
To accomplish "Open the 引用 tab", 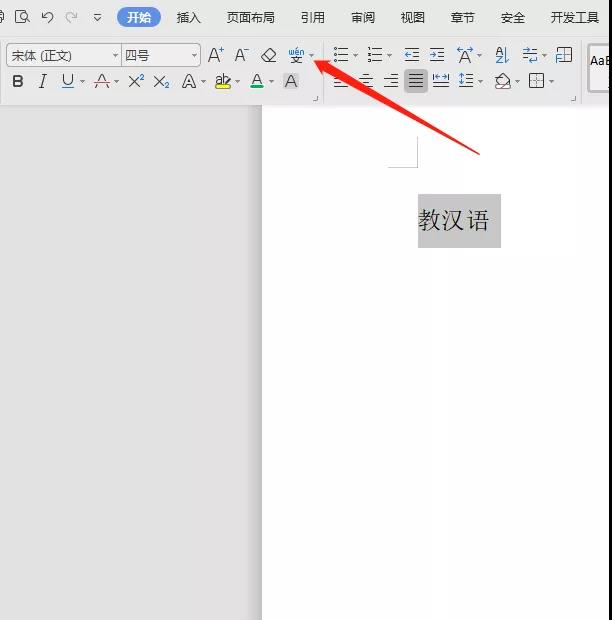I will [313, 17].
